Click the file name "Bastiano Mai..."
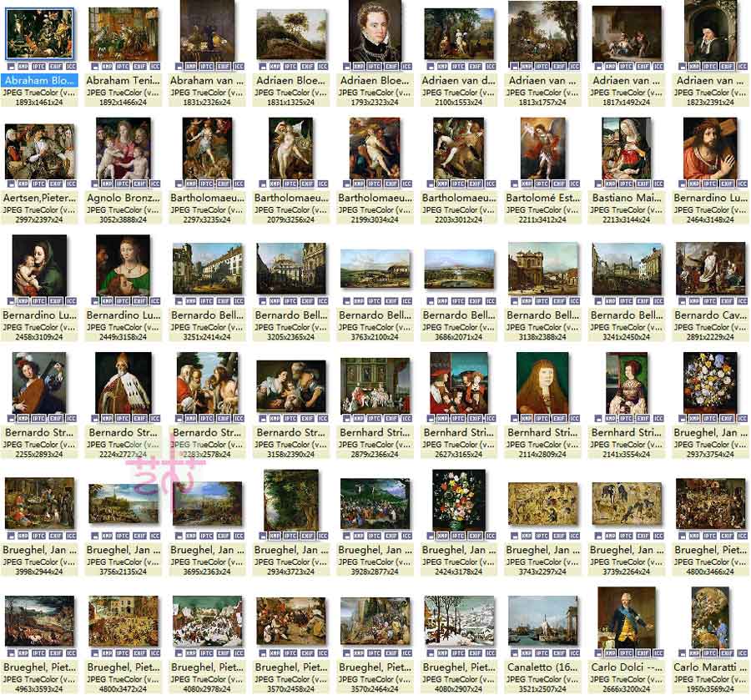 point(627,198)
